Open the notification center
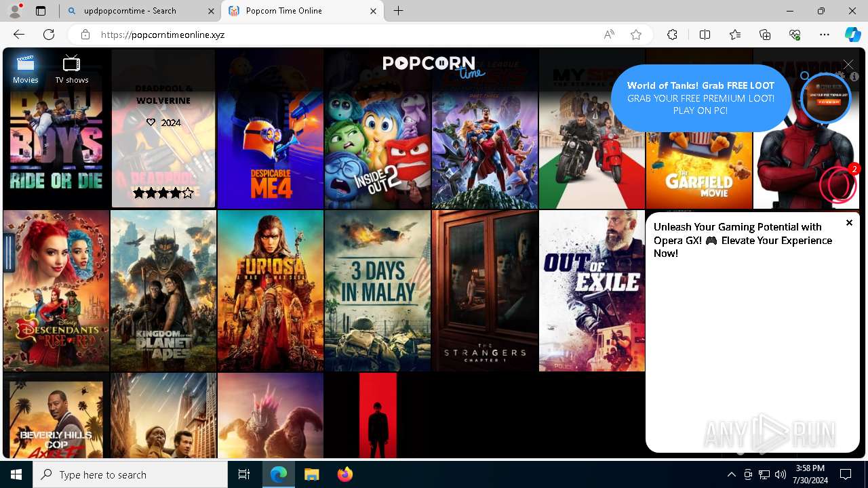868x488 pixels. click(x=846, y=474)
